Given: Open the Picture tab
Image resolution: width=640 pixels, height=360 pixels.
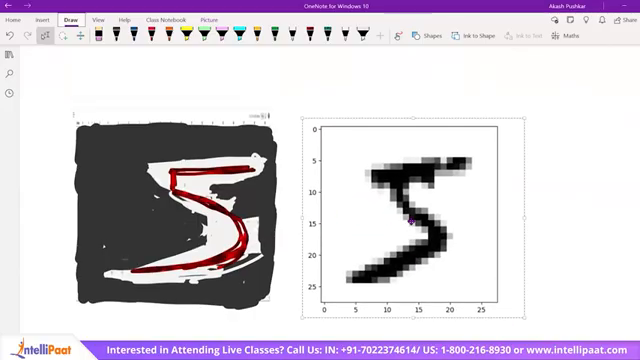Looking at the screenshot, I should point(209,20).
